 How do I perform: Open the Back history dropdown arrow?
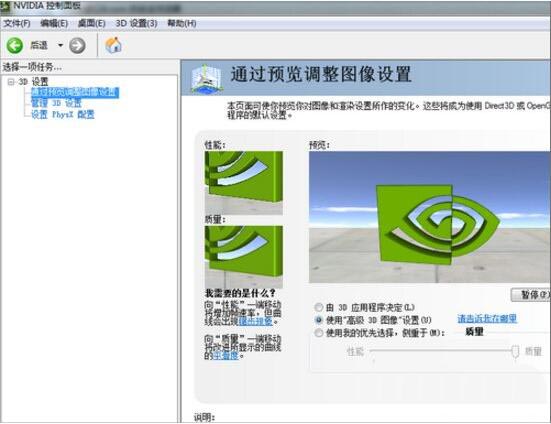pos(60,45)
